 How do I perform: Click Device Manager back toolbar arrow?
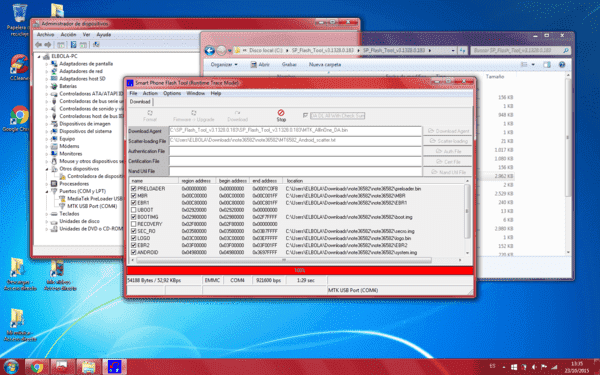39,45
